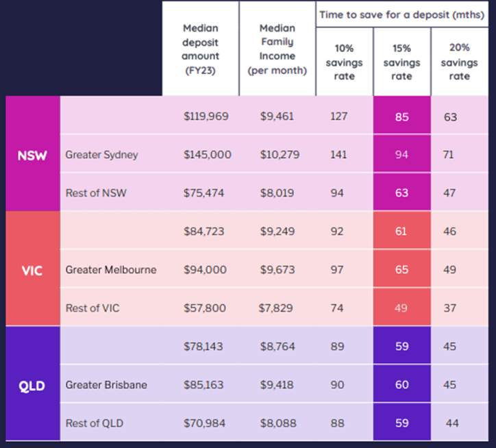
Task: Click the 20% savings rate column header
Action: tap(460, 62)
